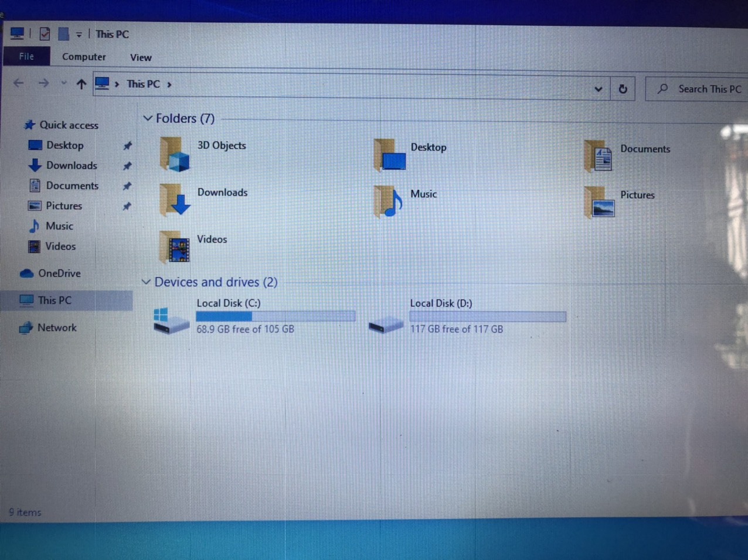Click the Forward navigation arrow
Image resolution: width=748 pixels, height=560 pixels.
pyautogui.click(x=43, y=83)
